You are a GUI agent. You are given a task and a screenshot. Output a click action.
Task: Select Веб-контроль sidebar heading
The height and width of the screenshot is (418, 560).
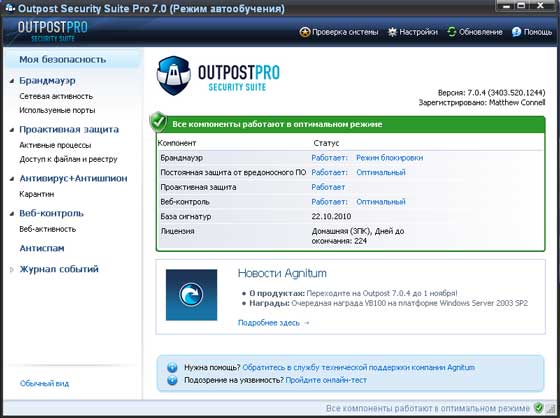pos(51,213)
